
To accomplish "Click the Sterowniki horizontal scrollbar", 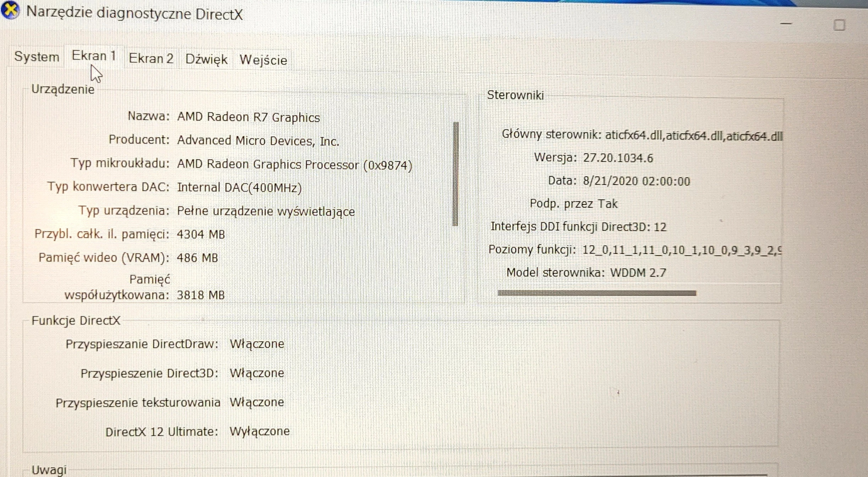I will coord(597,293).
